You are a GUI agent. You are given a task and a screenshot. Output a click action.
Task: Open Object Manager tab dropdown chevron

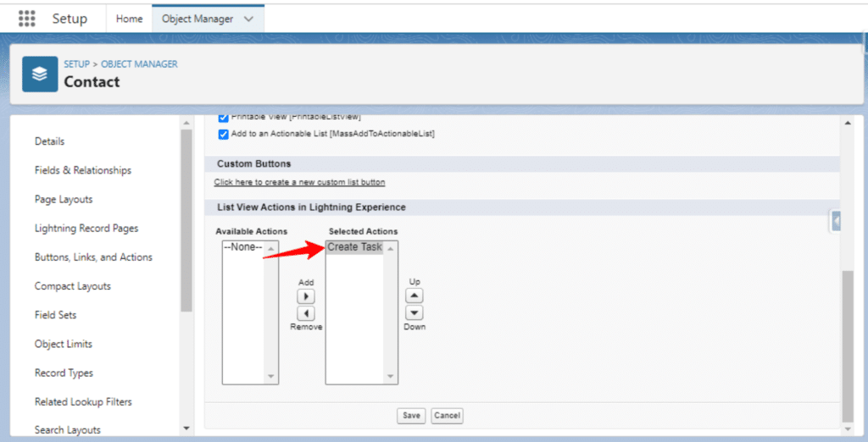pos(248,19)
